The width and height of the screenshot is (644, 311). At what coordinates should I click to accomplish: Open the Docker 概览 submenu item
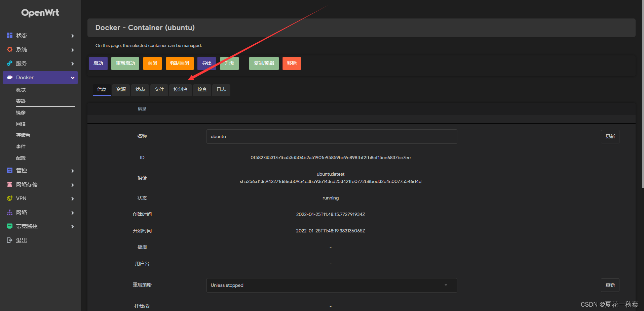tap(21, 90)
